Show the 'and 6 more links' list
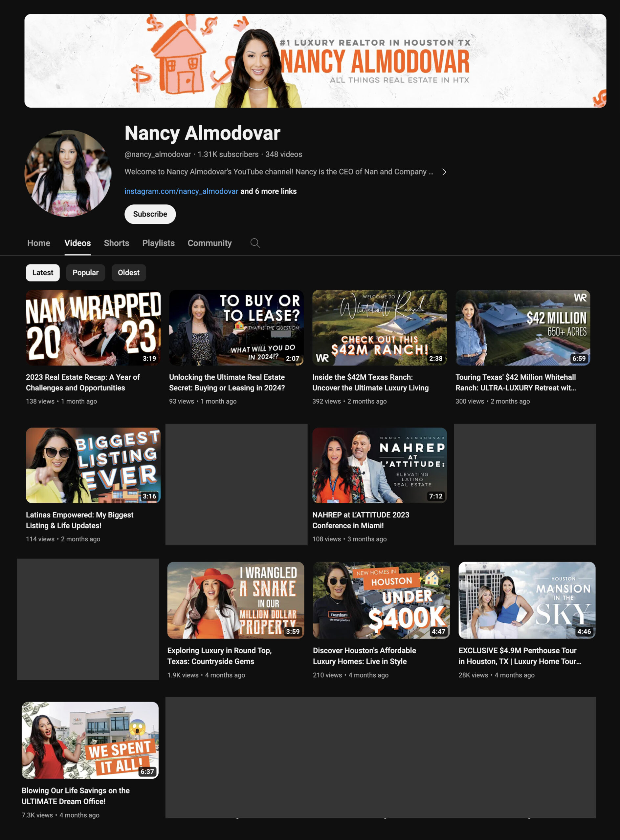The height and width of the screenshot is (840, 620). [x=268, y=191]
